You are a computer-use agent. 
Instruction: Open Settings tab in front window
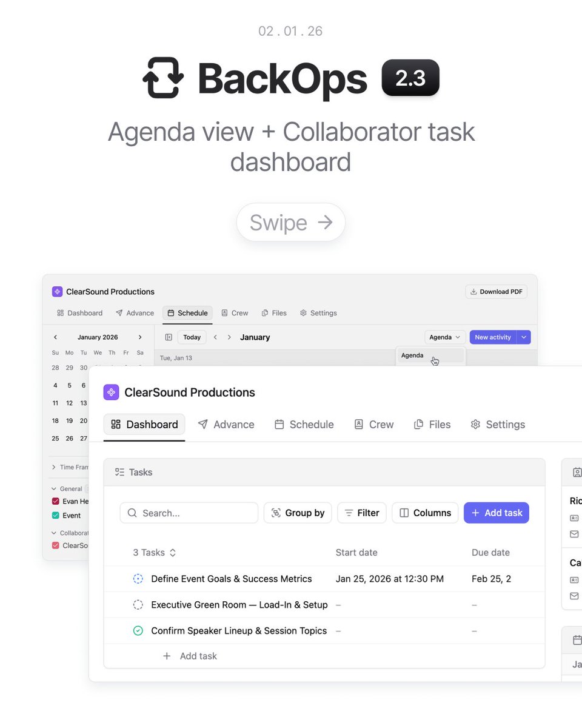(498, 425)
